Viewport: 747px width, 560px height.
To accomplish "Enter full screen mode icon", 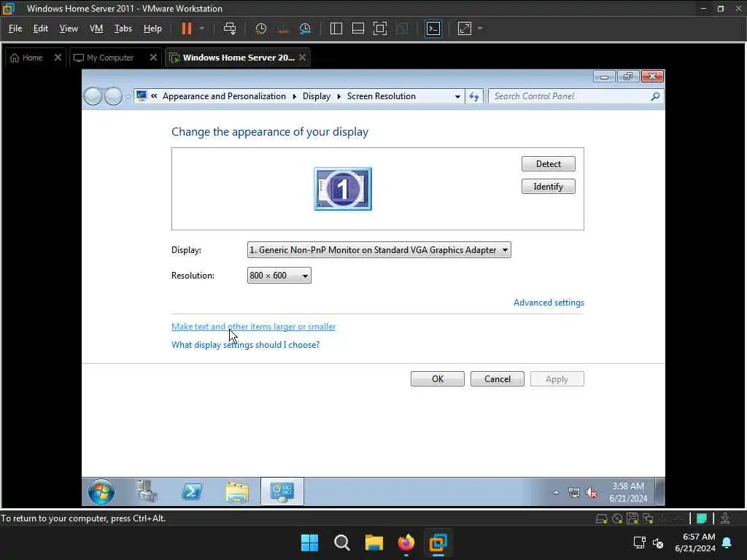I will pyautogui.click(x=379, y=28).
